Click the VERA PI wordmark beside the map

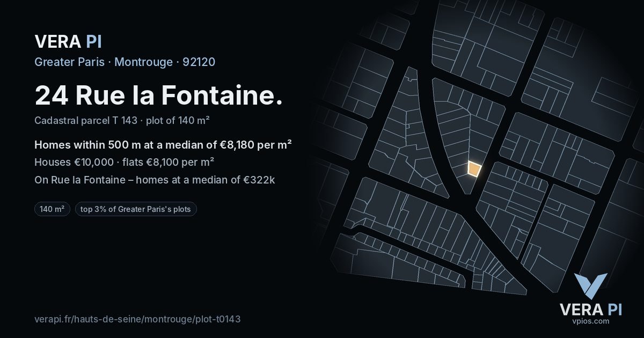tap(590, 309)
